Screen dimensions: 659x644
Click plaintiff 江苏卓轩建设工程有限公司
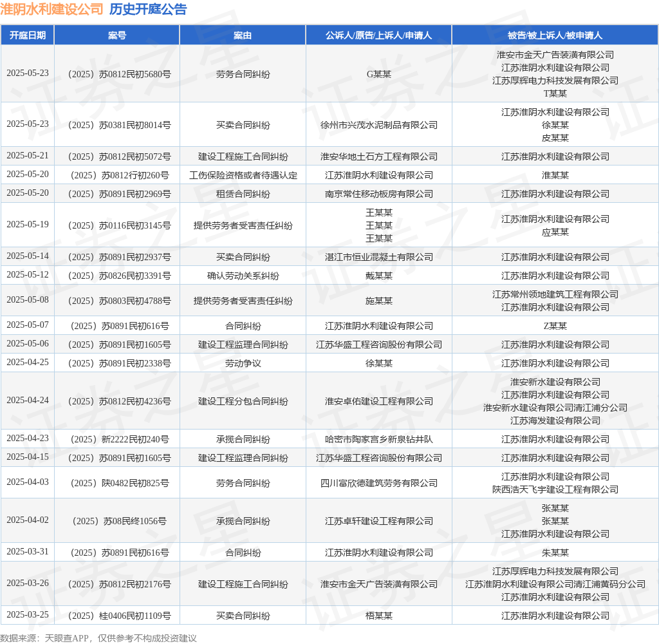coord(378,521)
